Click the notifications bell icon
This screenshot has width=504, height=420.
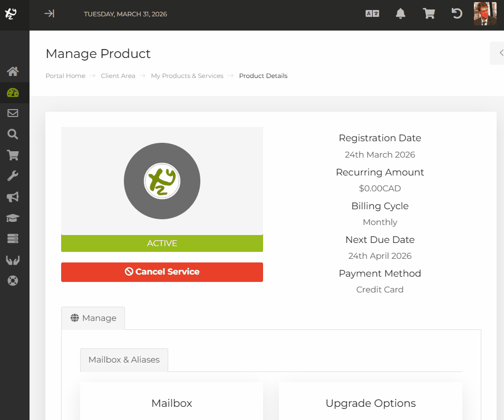401,14
